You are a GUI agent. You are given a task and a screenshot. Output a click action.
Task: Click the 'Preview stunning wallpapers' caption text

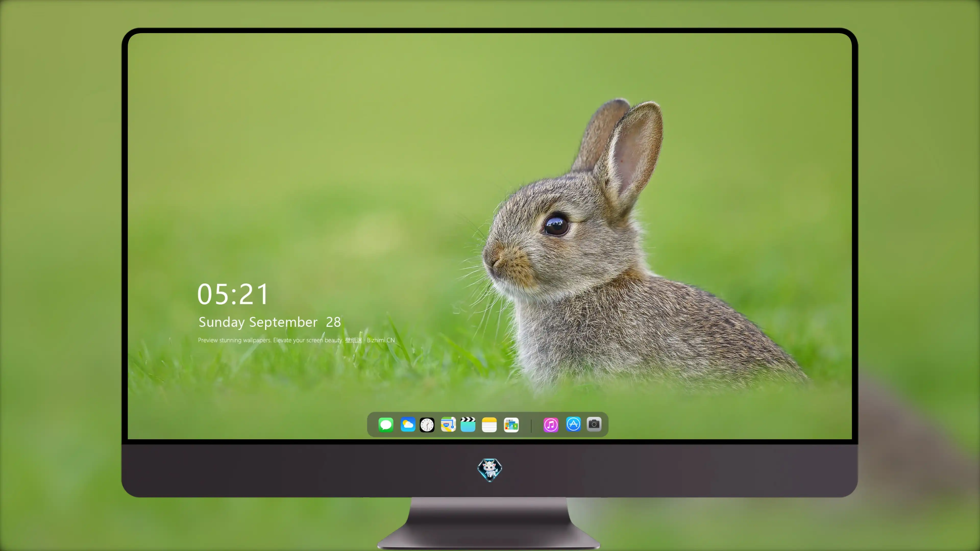pos(296,340)
